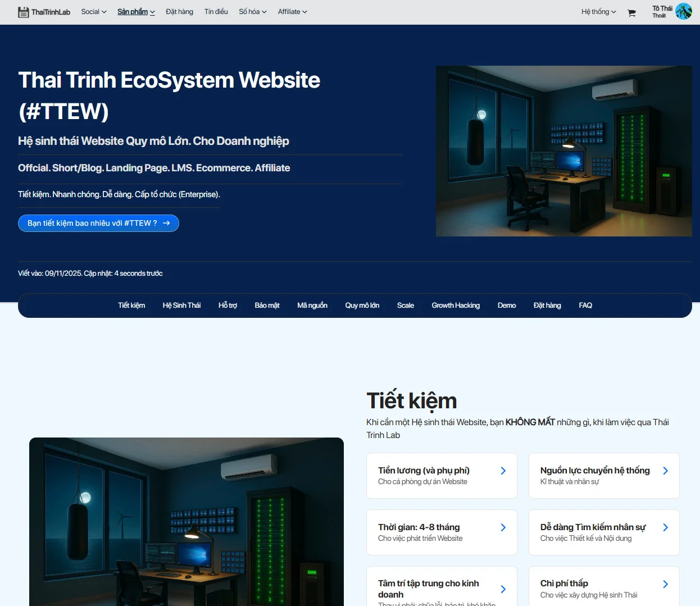Click chevron on Chi phí thấp card
Image resolution: width=700 pixels, height=606 pixels.
666,584
